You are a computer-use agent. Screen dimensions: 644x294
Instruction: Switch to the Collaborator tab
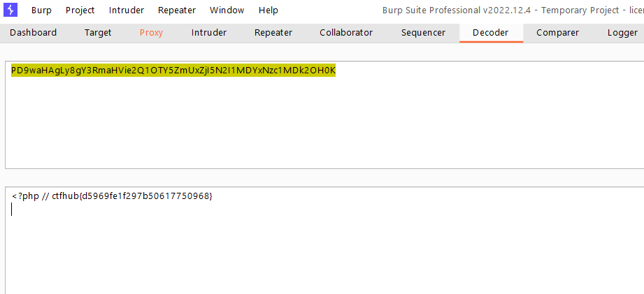(346, 33)
